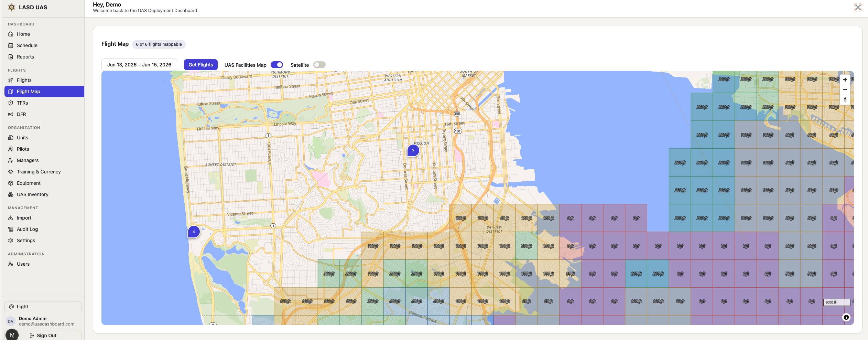Click the Settings gear icon
Screen dimensions: 868x340
(11, 241)
